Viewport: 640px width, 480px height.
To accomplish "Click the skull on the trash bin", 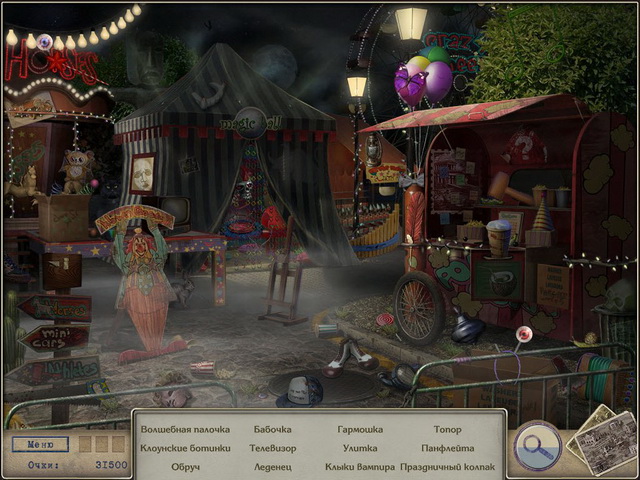I will 620,296.
